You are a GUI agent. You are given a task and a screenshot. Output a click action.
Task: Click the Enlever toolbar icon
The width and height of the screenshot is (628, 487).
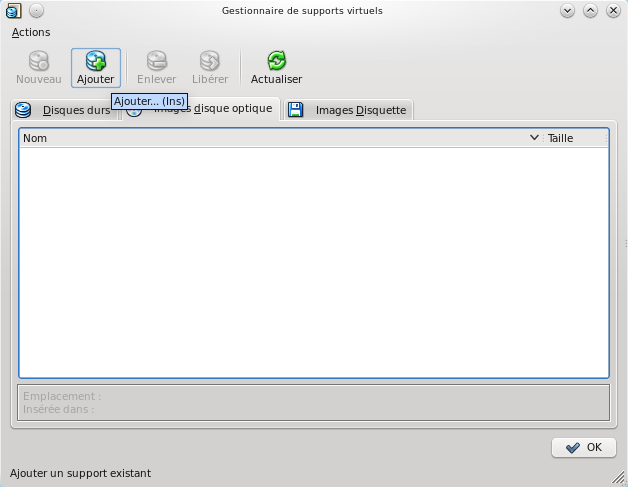click(156, 62)
